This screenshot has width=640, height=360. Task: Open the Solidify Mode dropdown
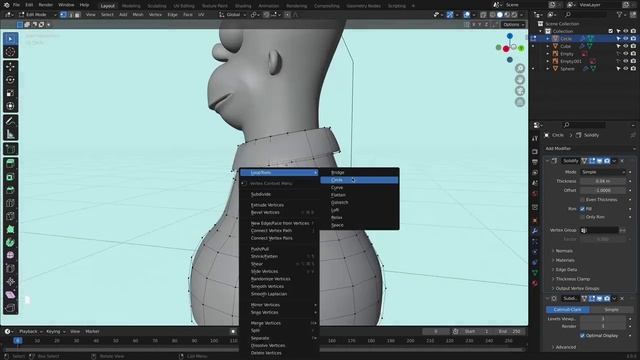(x=603, y=172)
